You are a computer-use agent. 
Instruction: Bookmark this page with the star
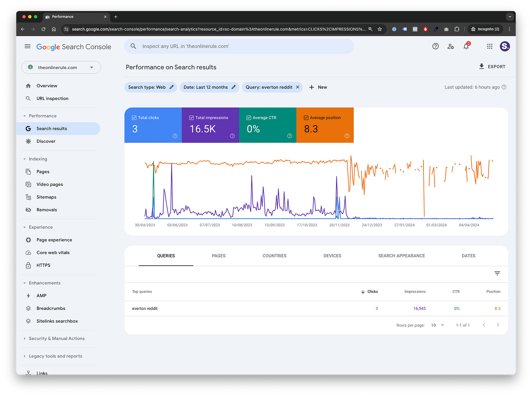[x=380, y=29]
